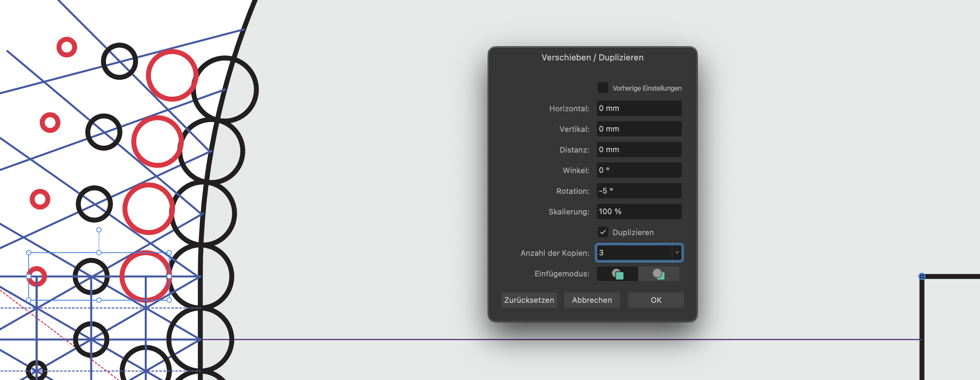Image resolution: width=980 pixels, height=380 pixels.
Task: Expand the Anzahl der Kopien dropdown arrow
Action: pyautogui.click(x=677, y=253)
